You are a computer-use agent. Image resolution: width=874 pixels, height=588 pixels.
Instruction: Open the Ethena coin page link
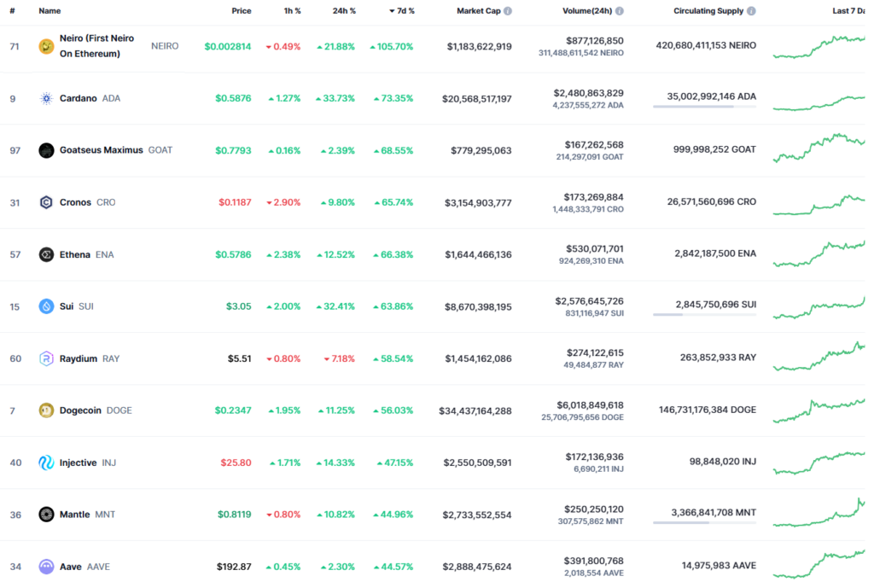pyautogui.click(x=75, y=254)
